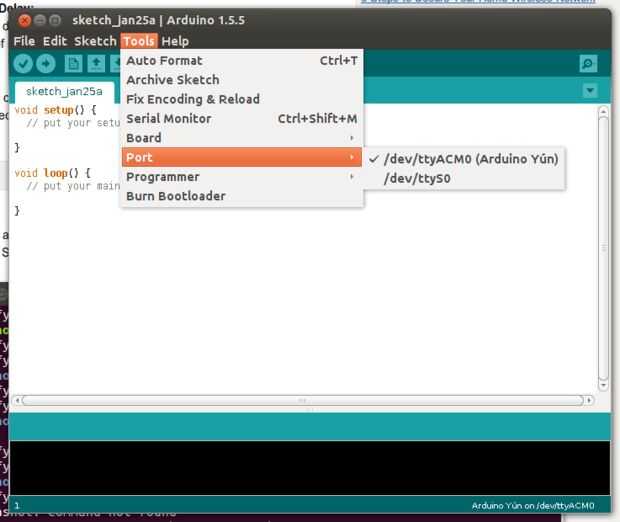Click the 'void loop() {' code line
The height and width of the screenshot is (522, 620).
pyautogui.click(x=53, y=173)
